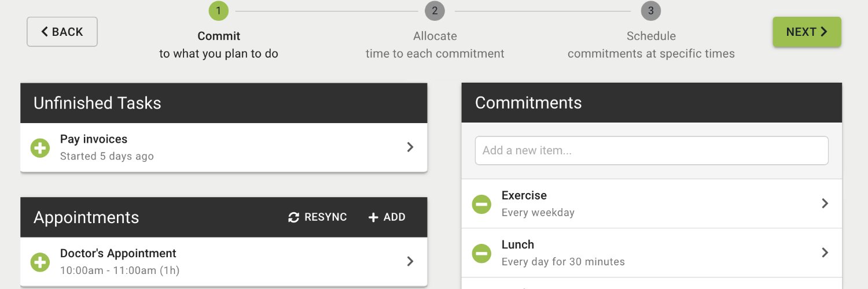Expand Exercise commitment chevron
This screenshot has height=289, width=868.
tap(825, 203)
